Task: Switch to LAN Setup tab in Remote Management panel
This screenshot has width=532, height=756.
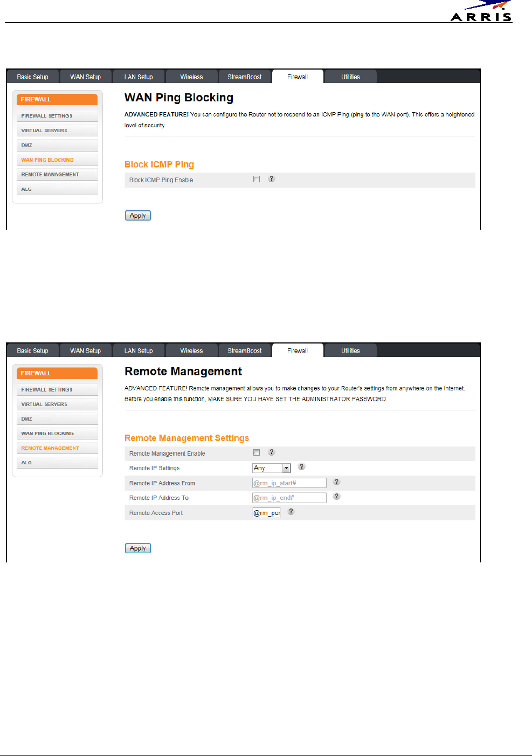Action: pos(139,350)
